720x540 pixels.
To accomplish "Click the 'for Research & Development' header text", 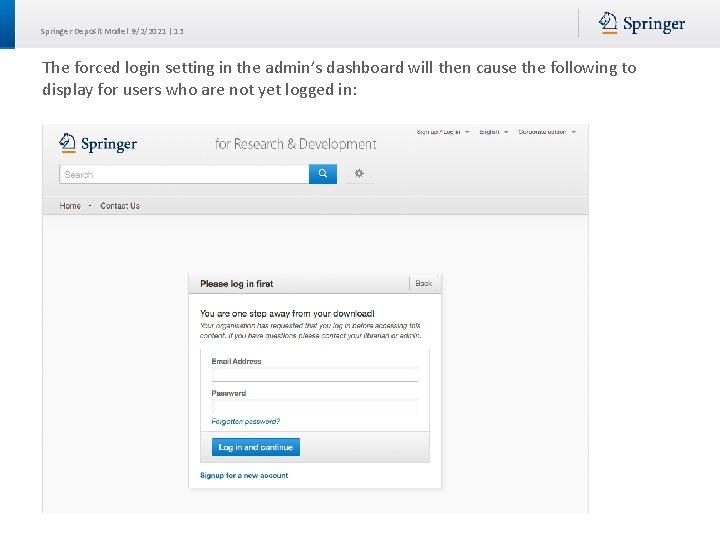I will pos(296,144).
